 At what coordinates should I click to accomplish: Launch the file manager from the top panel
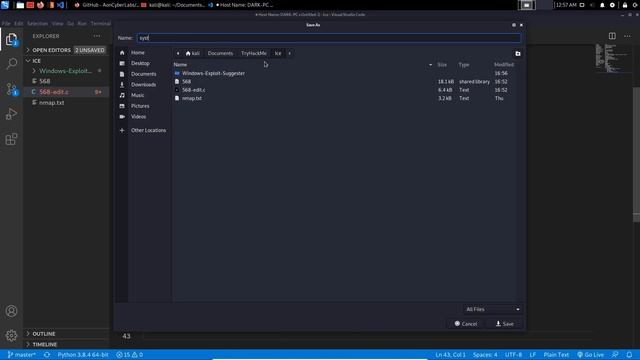click(x=20, y=5)
